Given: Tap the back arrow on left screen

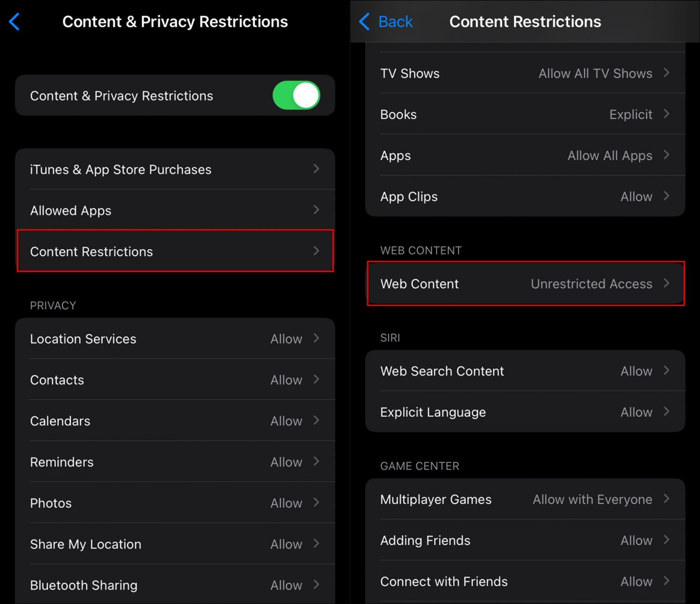Looking at the screenshot, I should click(14, 21).
